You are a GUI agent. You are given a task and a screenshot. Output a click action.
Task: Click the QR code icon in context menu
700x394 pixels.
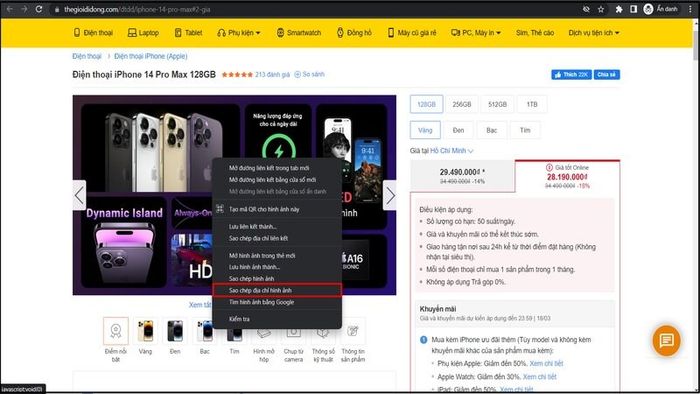220,209
